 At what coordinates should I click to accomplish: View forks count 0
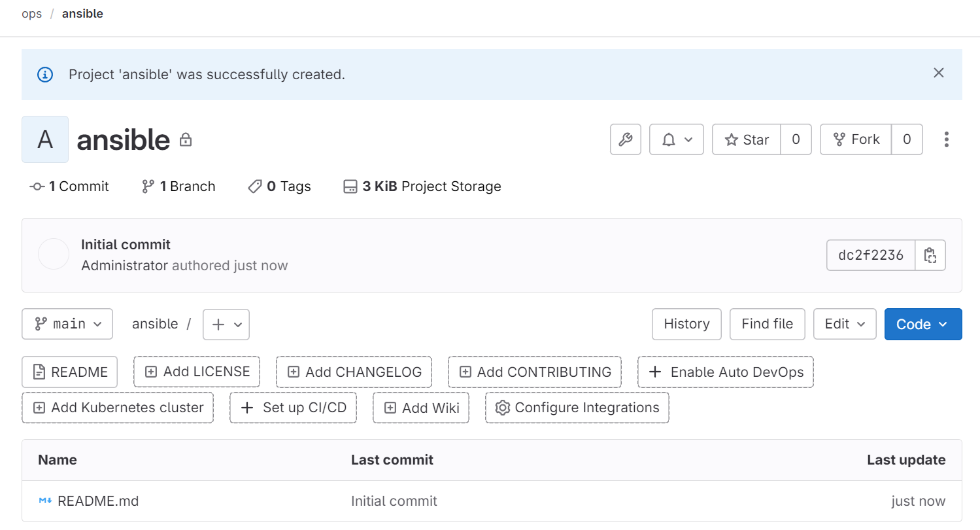(907, 139)
